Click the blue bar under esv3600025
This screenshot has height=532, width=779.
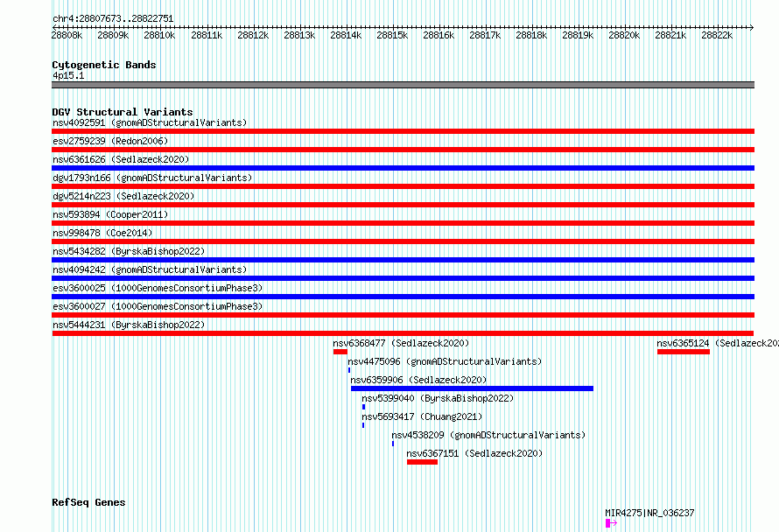403,297
